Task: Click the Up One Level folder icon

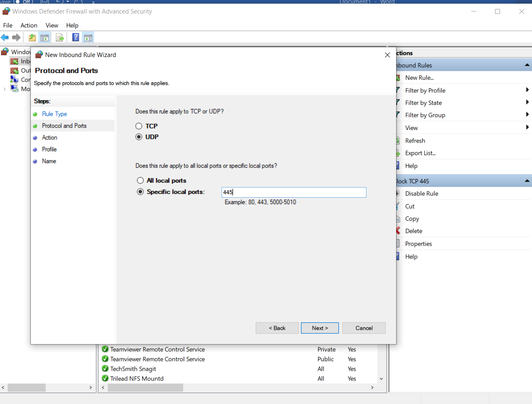Action: pyautogui.click(x=32, y=38)
